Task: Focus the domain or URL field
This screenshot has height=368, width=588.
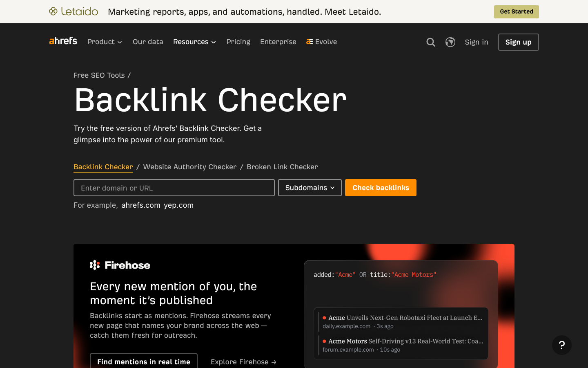Action: (x=174, y=188)
